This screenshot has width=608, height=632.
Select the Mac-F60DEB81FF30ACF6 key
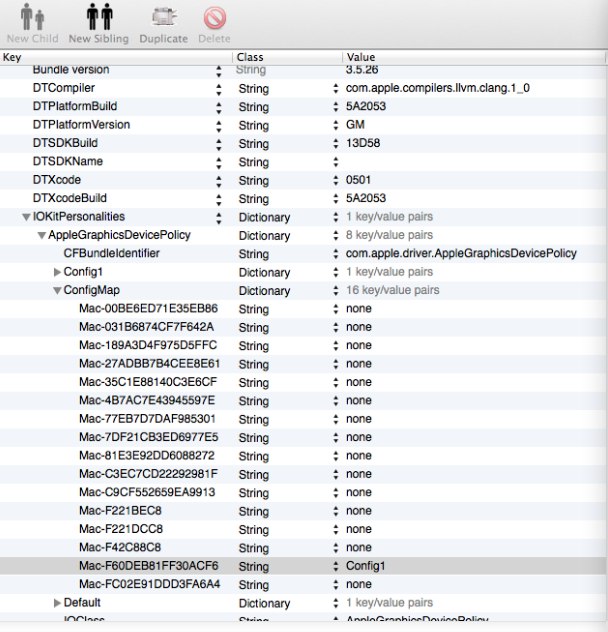pyautogui.click(x=149, y=566)
